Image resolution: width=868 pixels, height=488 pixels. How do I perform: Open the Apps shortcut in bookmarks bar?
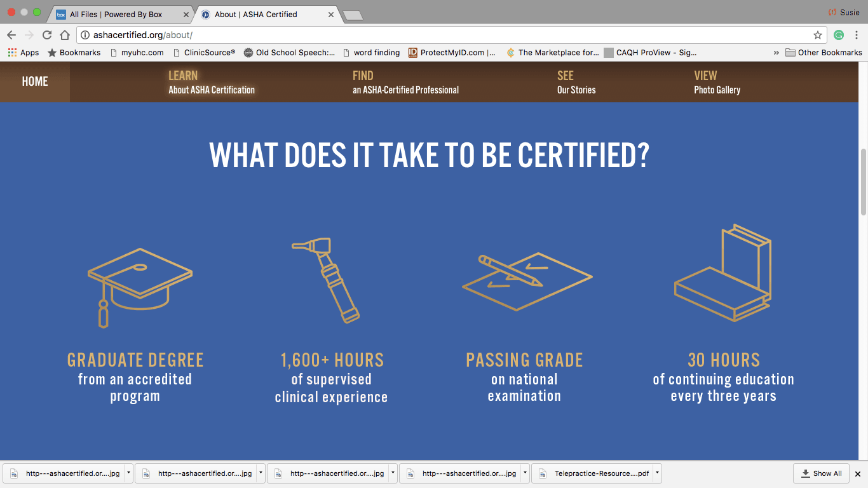[x=24, y=53]
